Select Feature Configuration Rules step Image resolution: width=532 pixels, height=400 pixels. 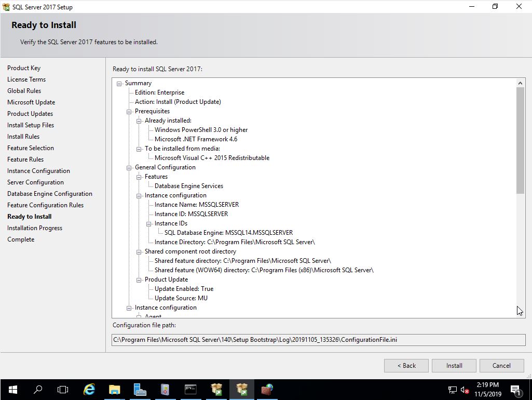click(46, 205)
